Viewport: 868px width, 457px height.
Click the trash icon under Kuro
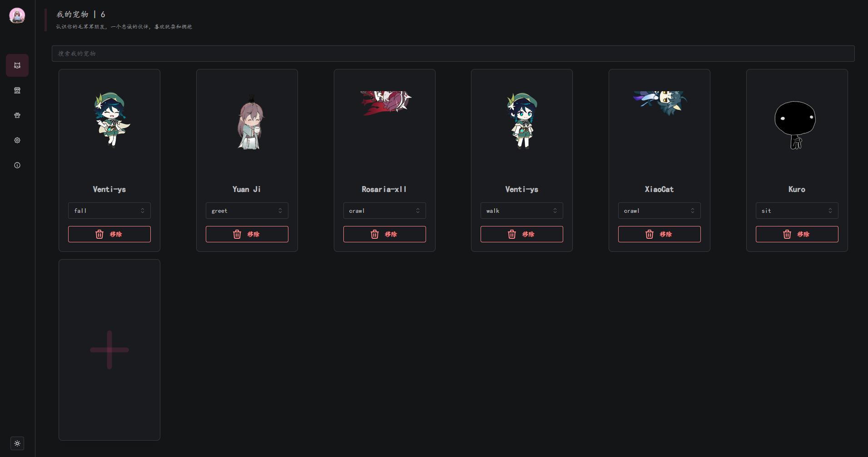tap(787, 234)
